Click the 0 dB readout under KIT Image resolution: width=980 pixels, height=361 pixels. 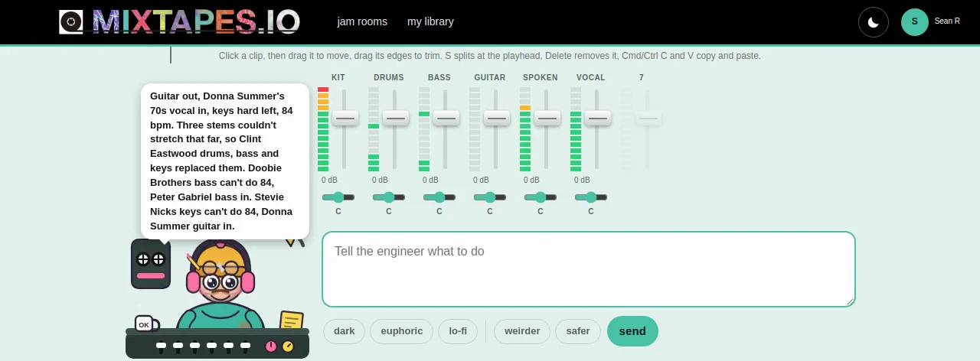[x=329, y=180]
